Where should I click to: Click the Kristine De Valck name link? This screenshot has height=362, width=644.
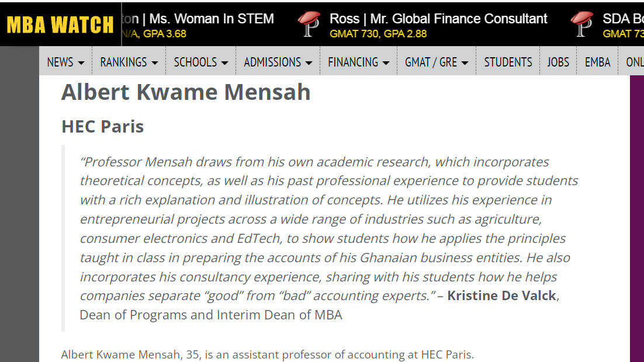tap(502, 295)
